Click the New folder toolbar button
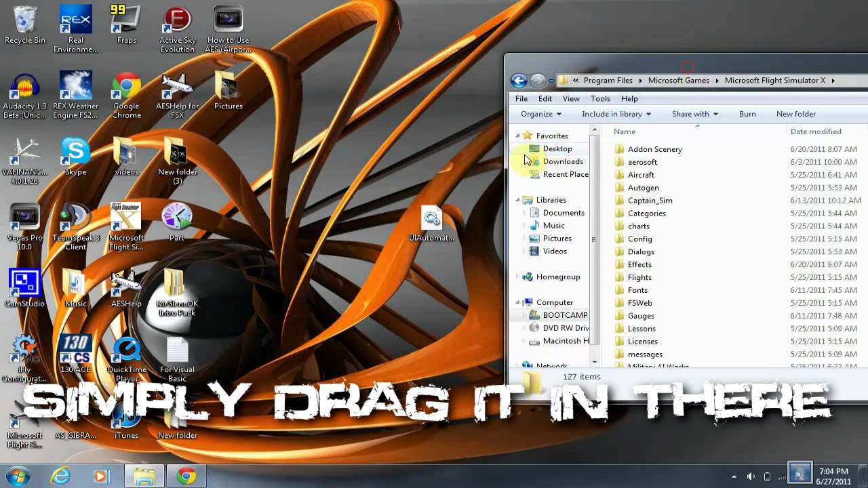 coord(796,114)
